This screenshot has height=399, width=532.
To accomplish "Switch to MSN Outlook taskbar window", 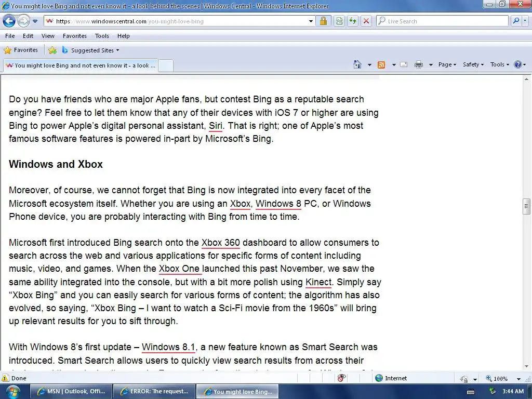I will (71, 391).
